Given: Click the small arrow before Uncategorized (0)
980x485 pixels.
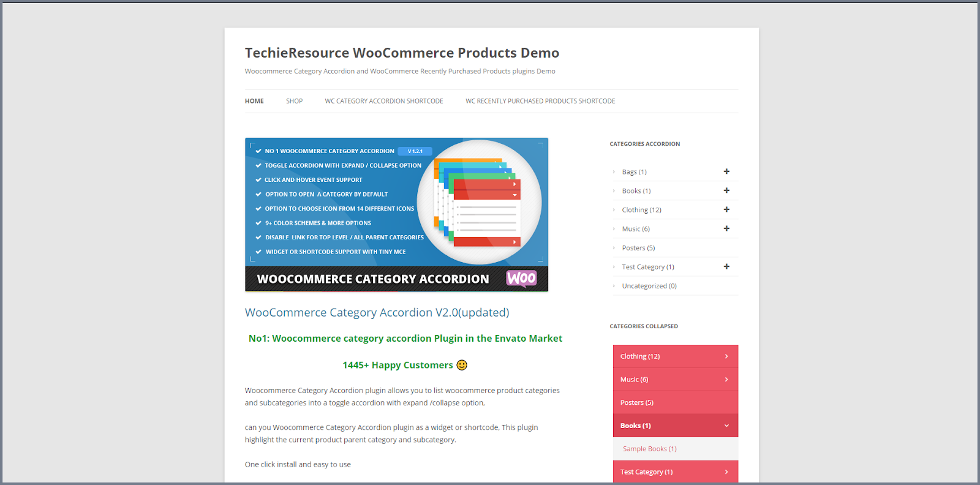Looking at the screenshot, I should coord(614,286).
